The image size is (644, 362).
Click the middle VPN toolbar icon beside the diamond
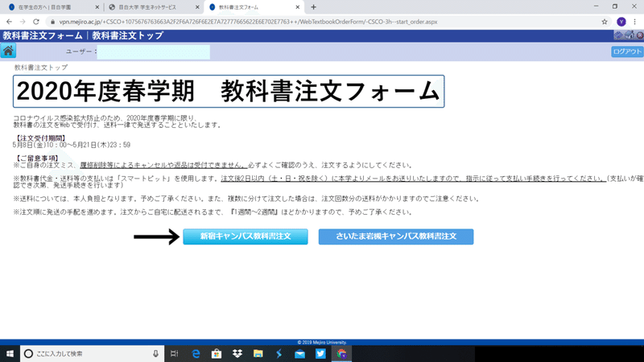[x=630, y=35]
